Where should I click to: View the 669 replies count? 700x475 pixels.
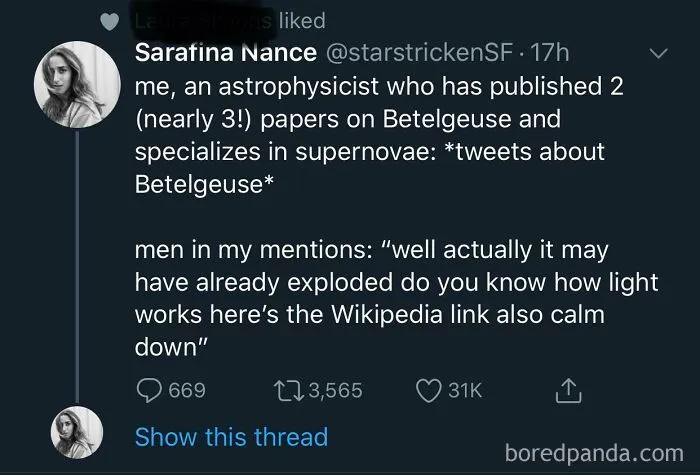[187, 390]
